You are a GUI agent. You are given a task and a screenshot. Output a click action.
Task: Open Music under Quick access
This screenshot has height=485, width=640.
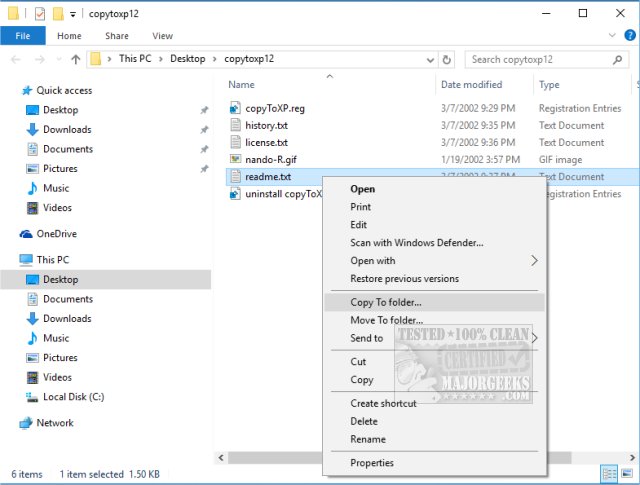(56, 188)
